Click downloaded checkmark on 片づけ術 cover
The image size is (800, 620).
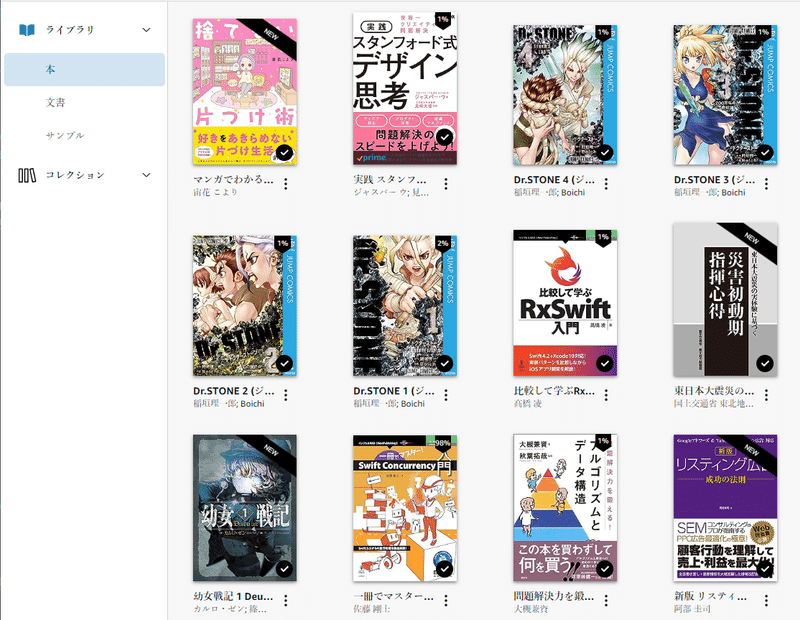(x=284, y=153)
